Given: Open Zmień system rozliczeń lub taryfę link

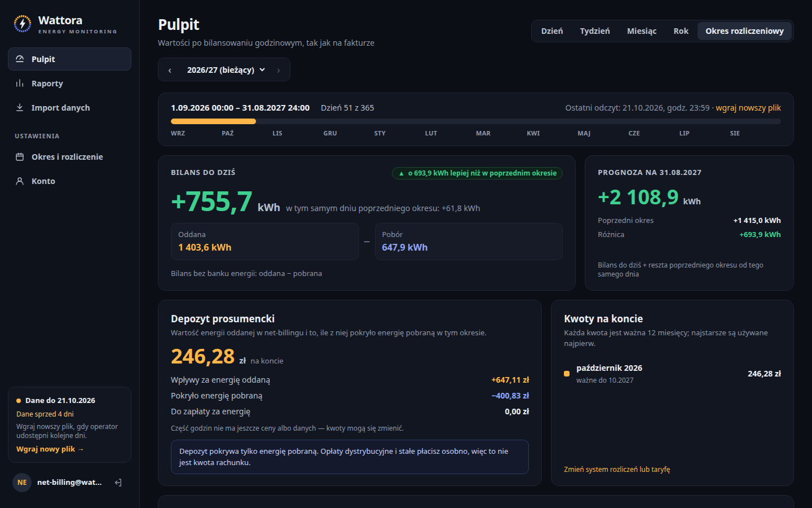Looking at the screenshot, I should click(x=617, y=469).
